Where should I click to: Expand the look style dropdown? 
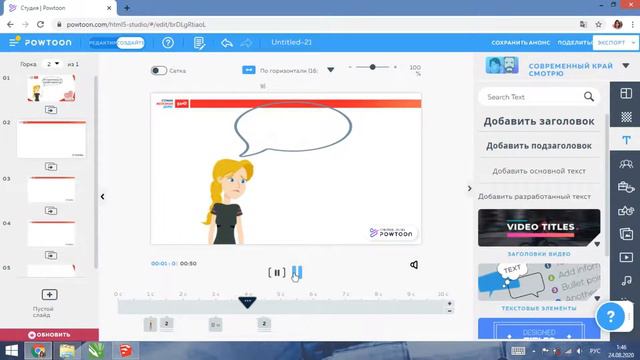pyautogui.click(x=626, y=66)
